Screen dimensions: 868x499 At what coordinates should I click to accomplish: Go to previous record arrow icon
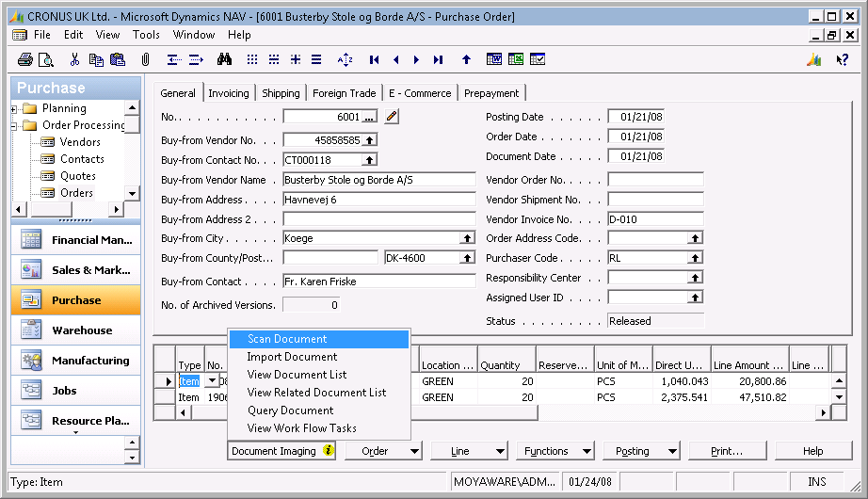point(395,60)
